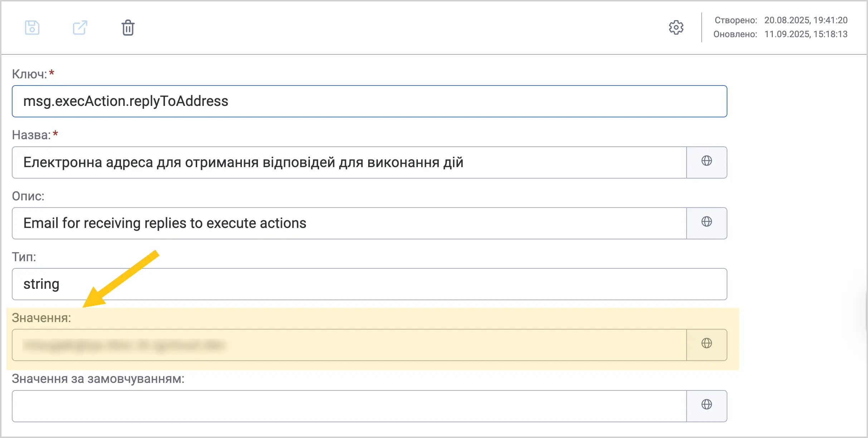Click the open-in-new-window icon
This screenshot has width=868, height=438.
[x=80, y=28]
